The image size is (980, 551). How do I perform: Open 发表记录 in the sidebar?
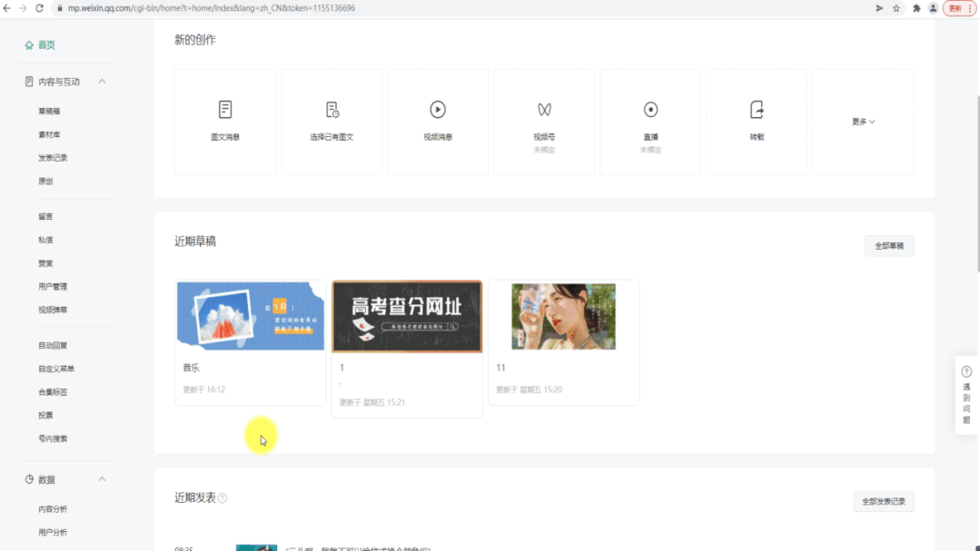coord(53,158)
